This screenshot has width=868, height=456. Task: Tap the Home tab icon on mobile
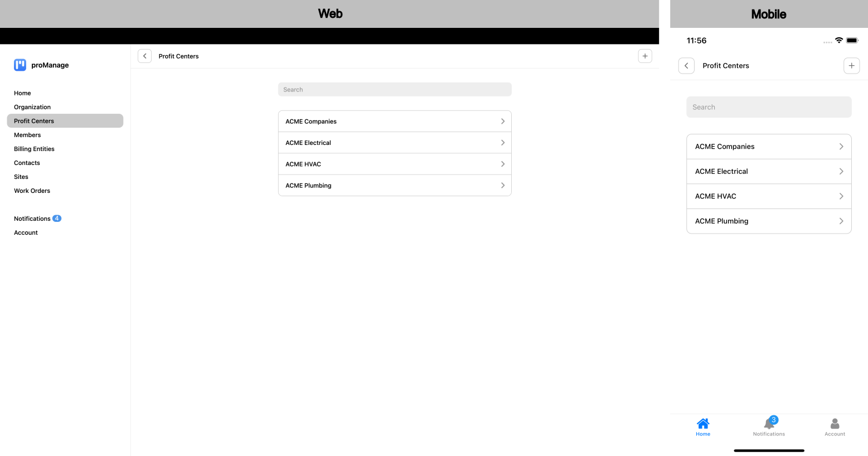pos(703,424)
